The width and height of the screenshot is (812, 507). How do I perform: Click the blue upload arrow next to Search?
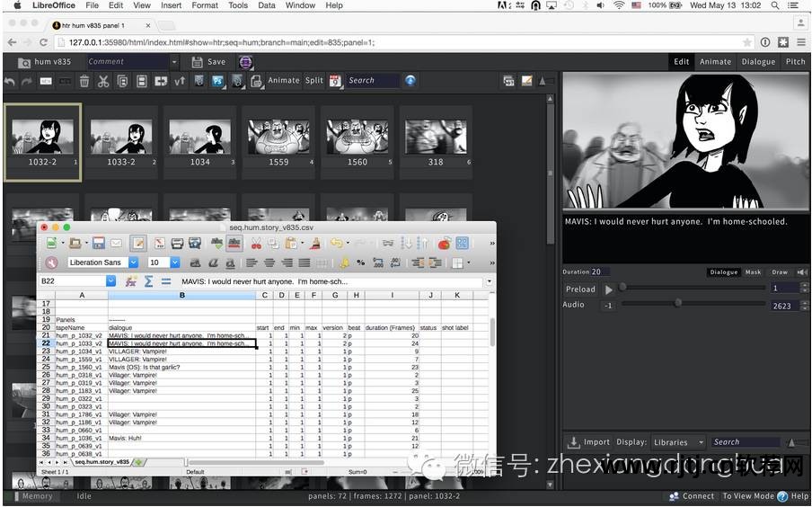[x=410, y=81]
